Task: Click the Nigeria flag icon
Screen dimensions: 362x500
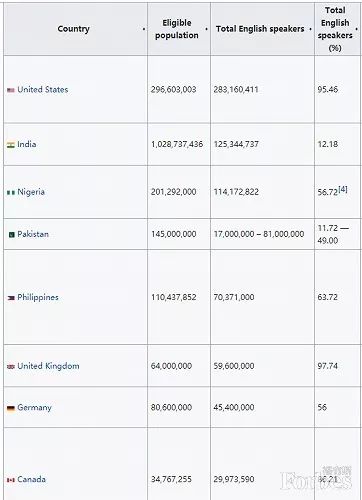Action: tap(11, 192)
